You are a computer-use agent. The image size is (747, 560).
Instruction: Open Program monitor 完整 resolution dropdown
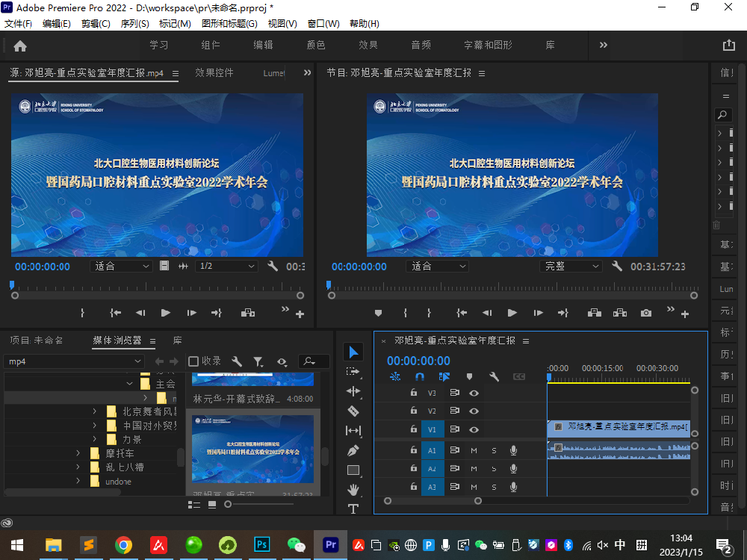click(571, 267)
